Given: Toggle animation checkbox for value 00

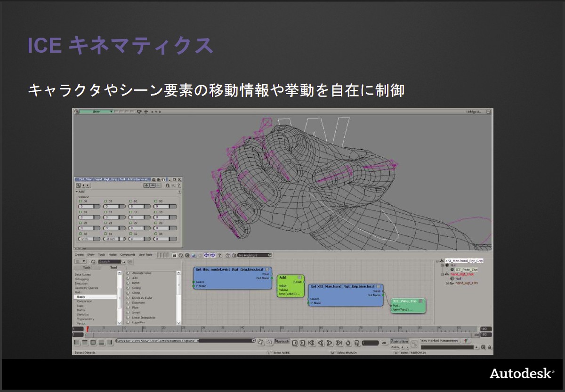Looking at the screenshot, I should (x=81, y=201).
